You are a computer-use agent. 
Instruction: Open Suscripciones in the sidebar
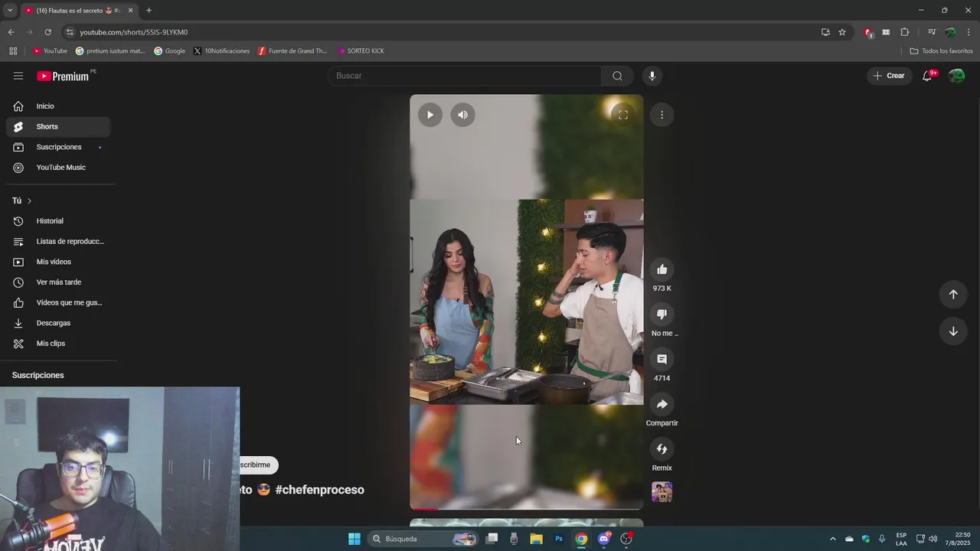tap(58, 147)
